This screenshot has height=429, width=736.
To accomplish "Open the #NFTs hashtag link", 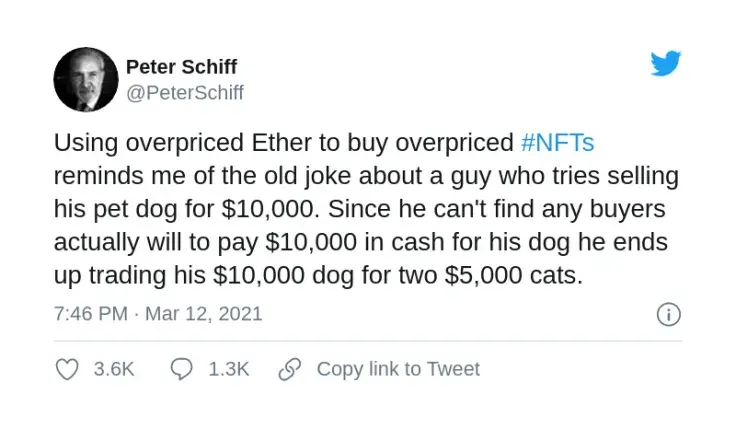I will click(558, 143).
